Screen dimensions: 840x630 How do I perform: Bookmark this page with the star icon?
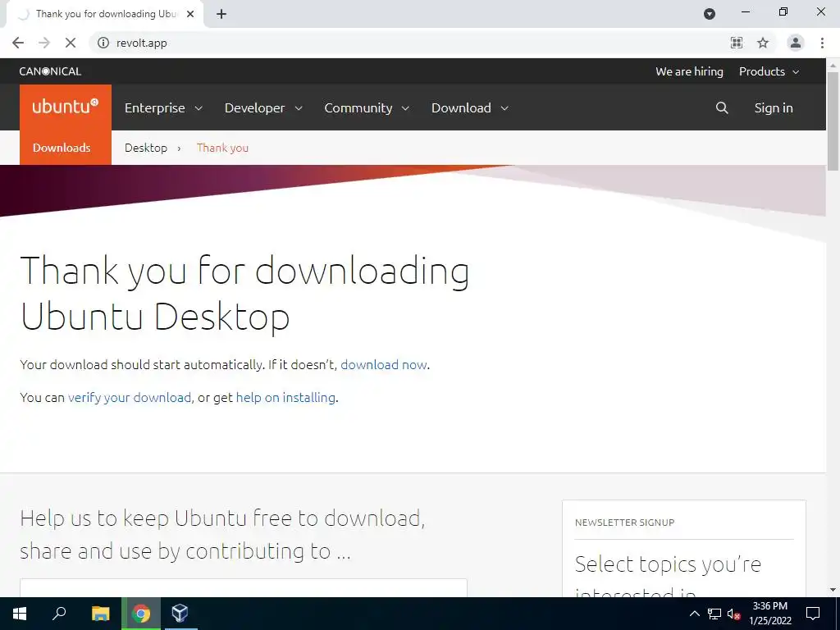[763, 43]
